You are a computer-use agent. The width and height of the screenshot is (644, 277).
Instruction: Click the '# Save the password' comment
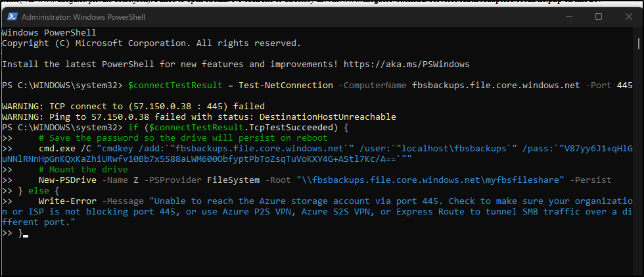click(183, 138)
